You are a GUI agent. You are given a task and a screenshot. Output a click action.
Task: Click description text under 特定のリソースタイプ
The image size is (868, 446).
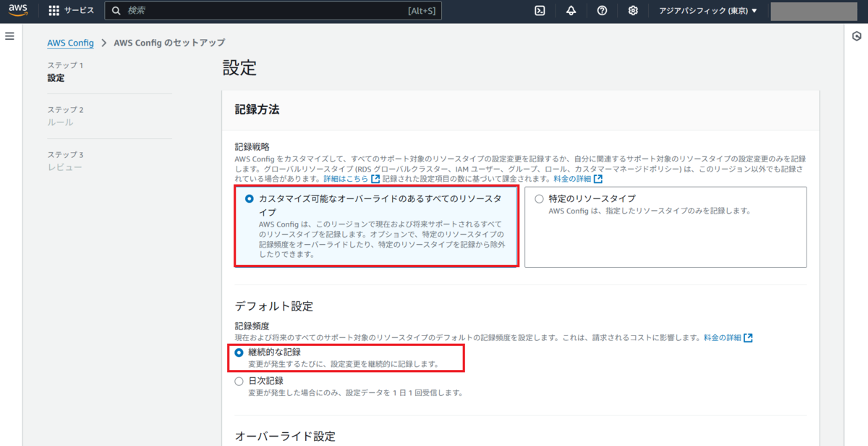pos(650,211)
